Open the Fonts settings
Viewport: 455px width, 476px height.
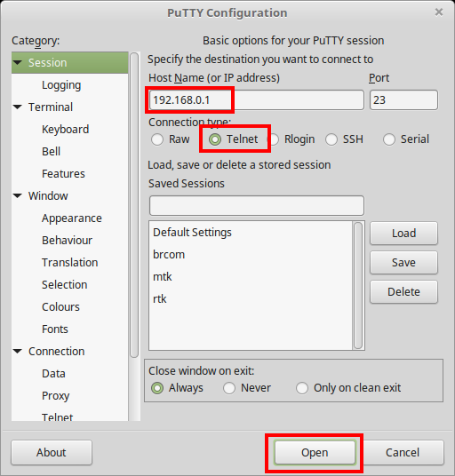pyautogui.click(x=55, y=329)
